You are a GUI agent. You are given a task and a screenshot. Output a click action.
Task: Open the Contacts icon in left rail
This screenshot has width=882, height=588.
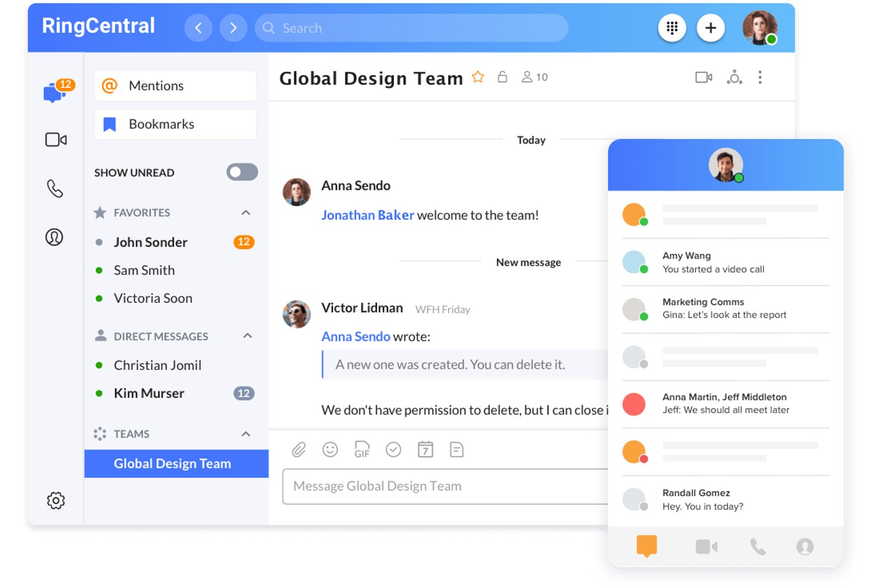[54, 237]
